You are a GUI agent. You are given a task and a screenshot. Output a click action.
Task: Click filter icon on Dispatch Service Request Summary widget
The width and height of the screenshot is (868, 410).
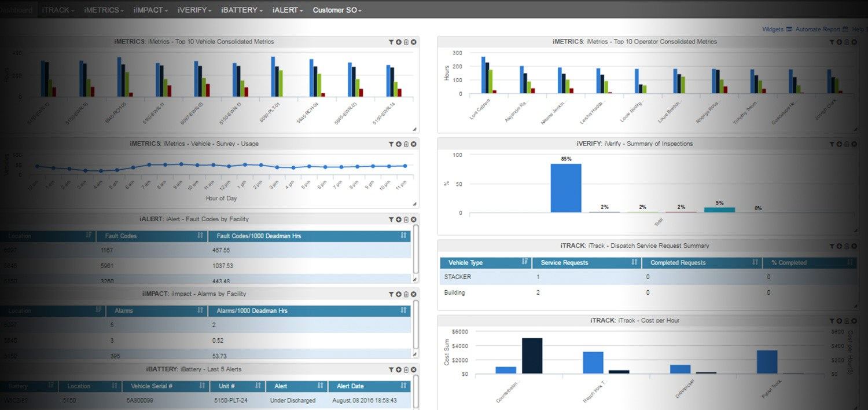832,246
